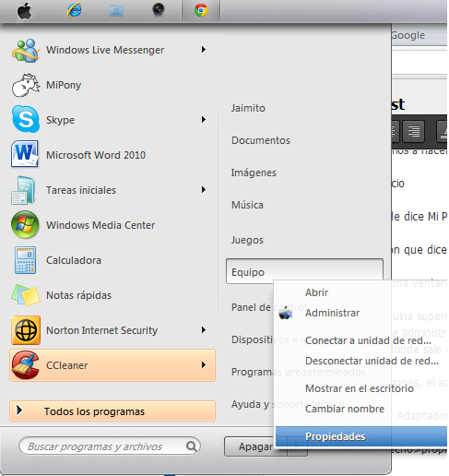This screenshot has height=476, width=449.
Task: Choose Mostrar en el escritorio
Action: (x=360, y=388)
